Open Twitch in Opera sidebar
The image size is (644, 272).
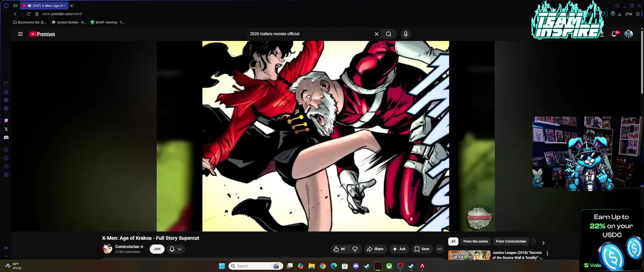point(6,121)
